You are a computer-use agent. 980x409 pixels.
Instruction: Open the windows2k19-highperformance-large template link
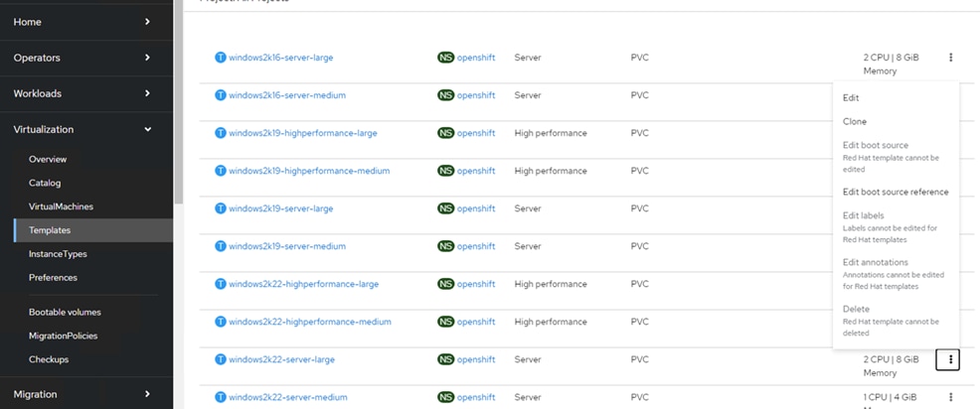coord(302,133)
